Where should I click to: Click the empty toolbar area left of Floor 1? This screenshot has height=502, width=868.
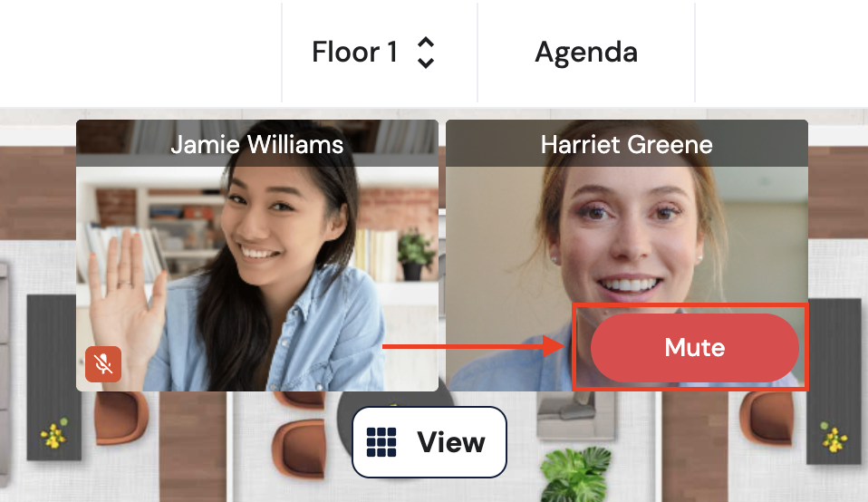[140, 53]
